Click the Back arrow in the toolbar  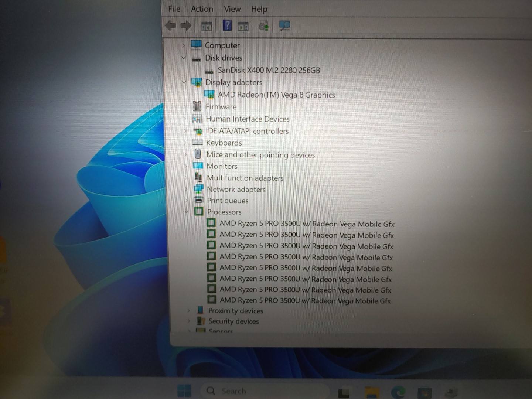(170, 25)
